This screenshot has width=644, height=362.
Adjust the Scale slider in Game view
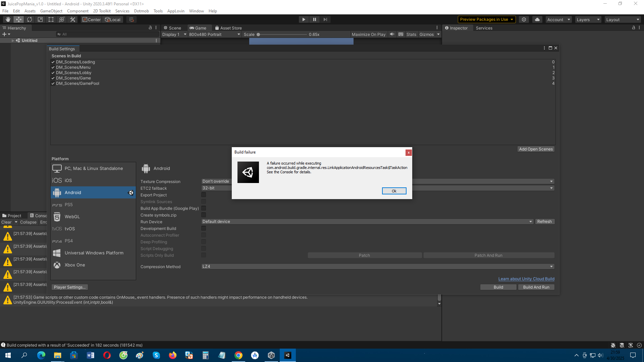pos(259,34)
